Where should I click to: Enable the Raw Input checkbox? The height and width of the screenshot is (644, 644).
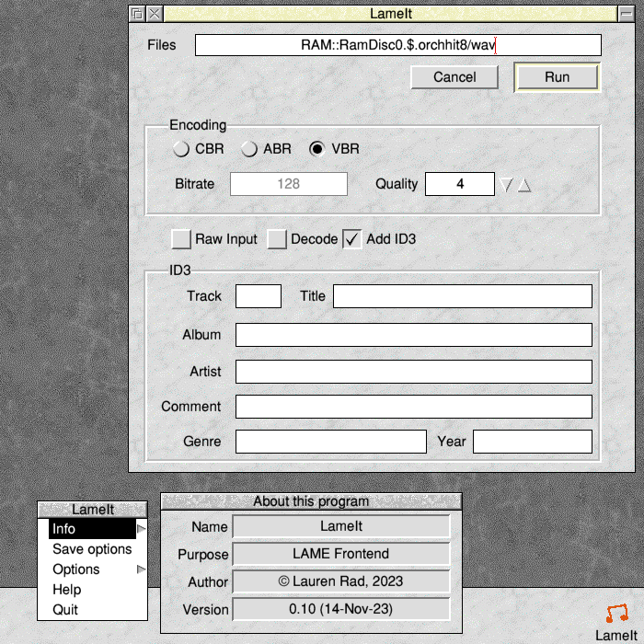[x=181, y=239]
